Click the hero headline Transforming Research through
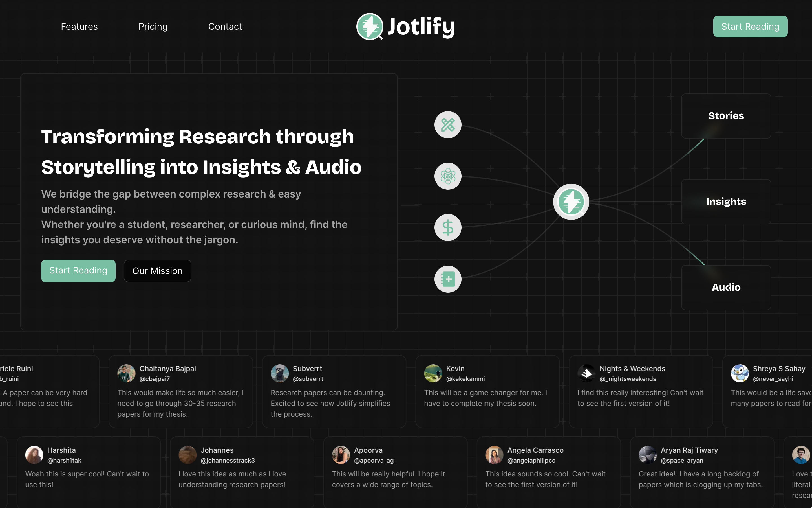The image size is (812, 508). (197, 137)
